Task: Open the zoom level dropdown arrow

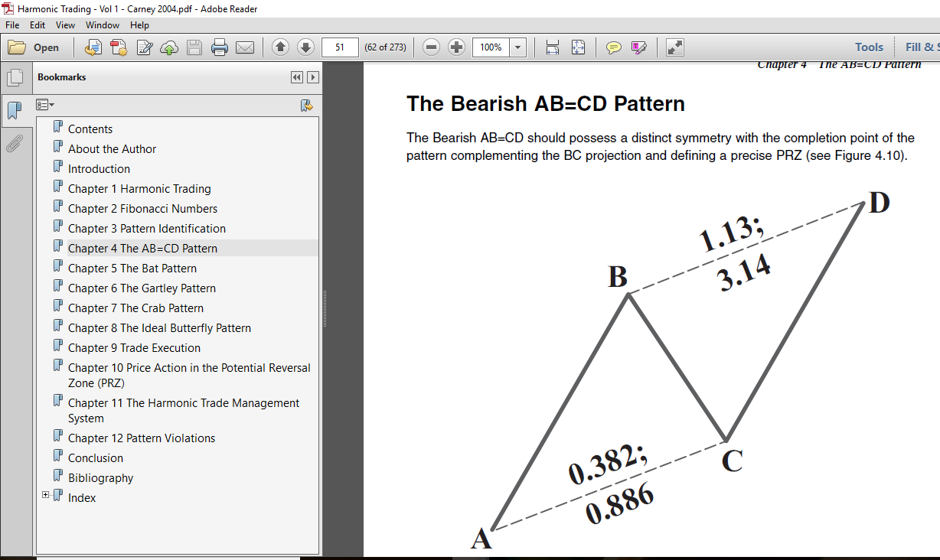Action: coord(518,47)
